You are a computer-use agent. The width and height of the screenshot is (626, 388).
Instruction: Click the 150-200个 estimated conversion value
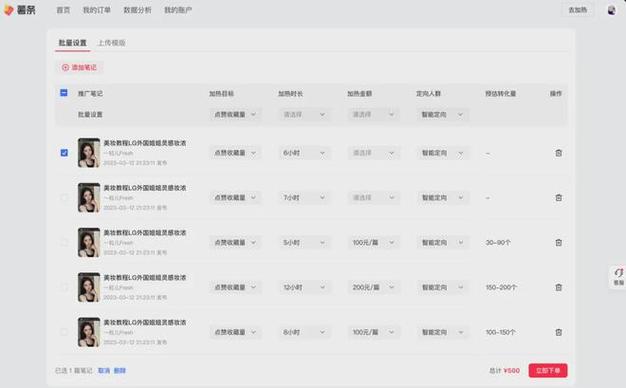point(501,287)
